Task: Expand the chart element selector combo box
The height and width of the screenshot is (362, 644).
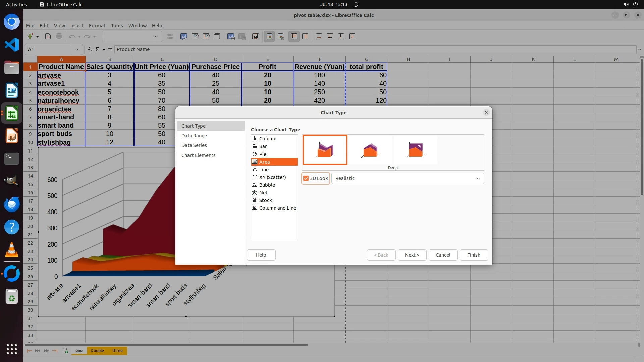Action: click(x=156, y=36)
